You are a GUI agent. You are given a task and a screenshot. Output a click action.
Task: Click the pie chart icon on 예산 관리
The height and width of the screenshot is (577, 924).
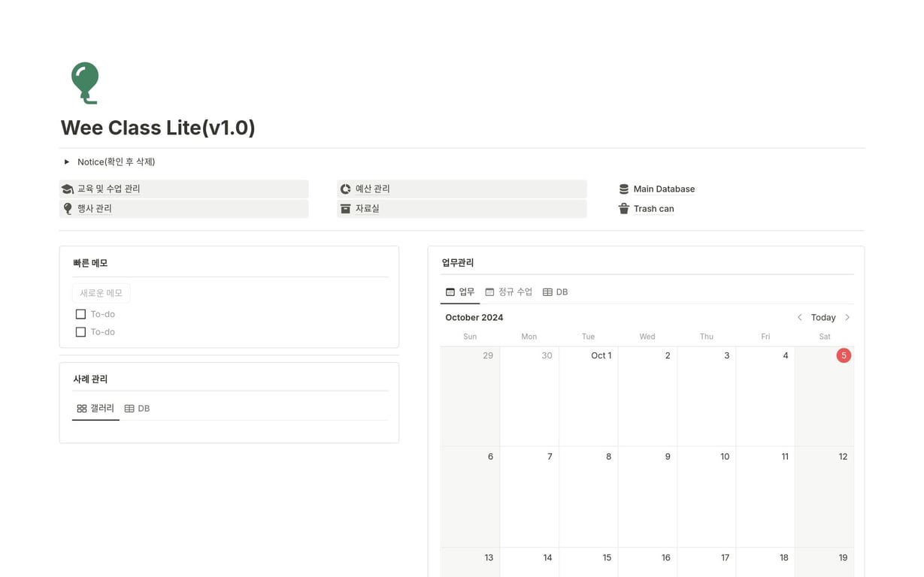(347, 189)
